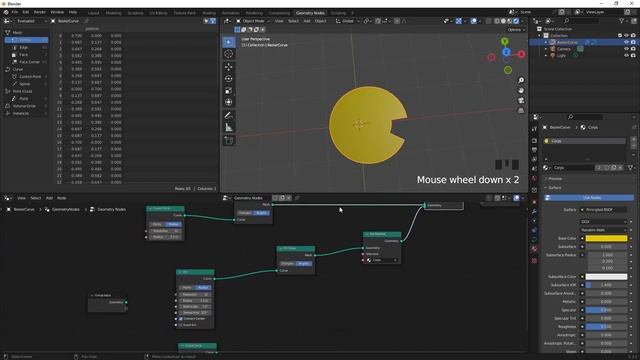The image size is (640, 360).
Task: Expand the Camera outliner item
Action: click(x=546, y=49)
